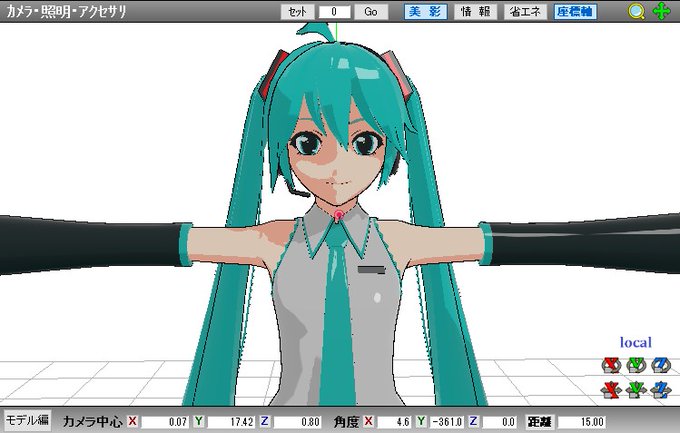Select the blue Z-axis rotation icon
This screenshot has height=433, width=680.
click(661, 365)
